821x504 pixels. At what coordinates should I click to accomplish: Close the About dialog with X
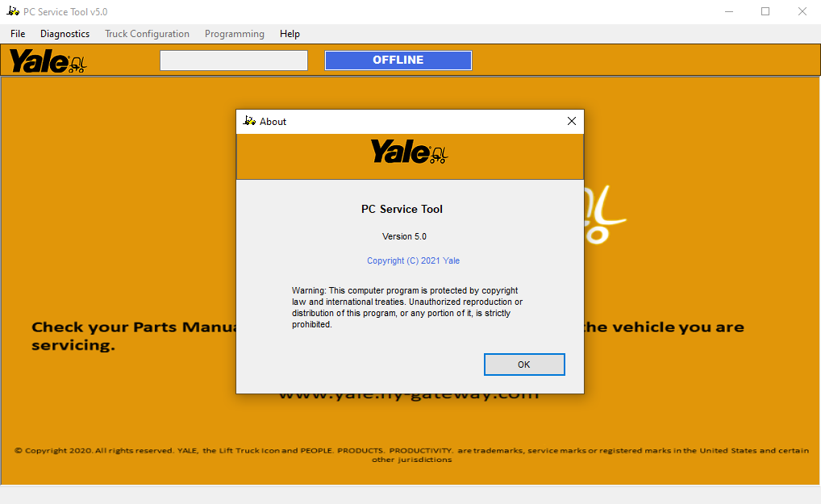[571, 122]
